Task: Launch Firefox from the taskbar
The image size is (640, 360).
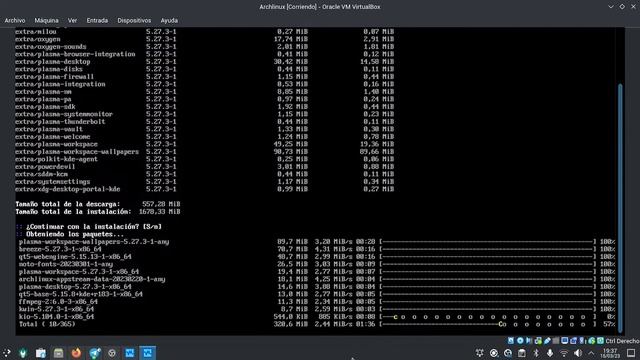Action: pyautogui.click(x=76, y=353)
